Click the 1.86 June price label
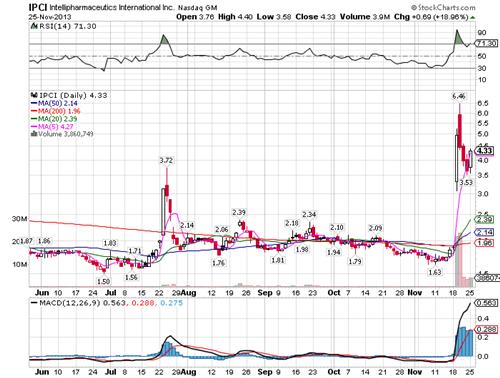The image size is (500, 378). tap(44, 241)
